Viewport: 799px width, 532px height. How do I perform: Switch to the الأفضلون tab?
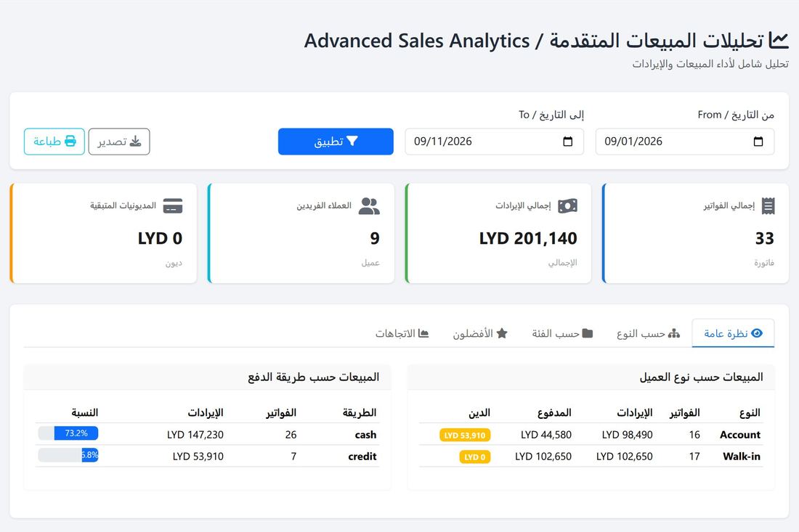click(480, 333)
